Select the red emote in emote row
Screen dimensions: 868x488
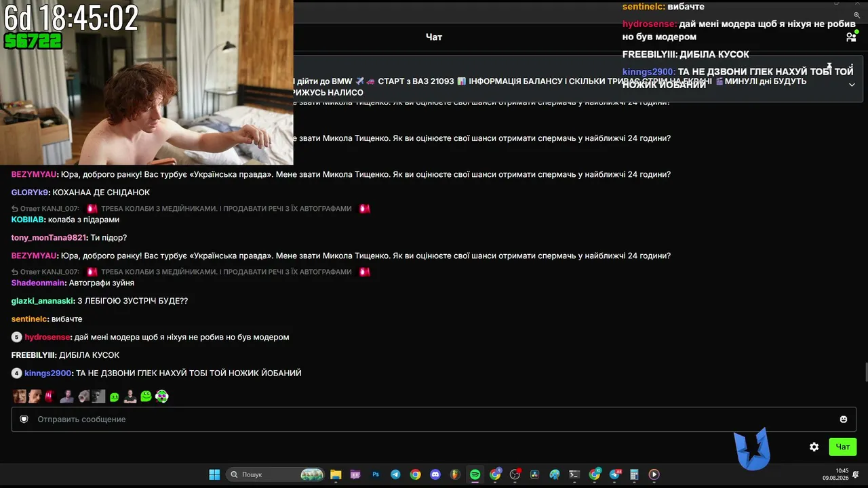tap(50, 396)
